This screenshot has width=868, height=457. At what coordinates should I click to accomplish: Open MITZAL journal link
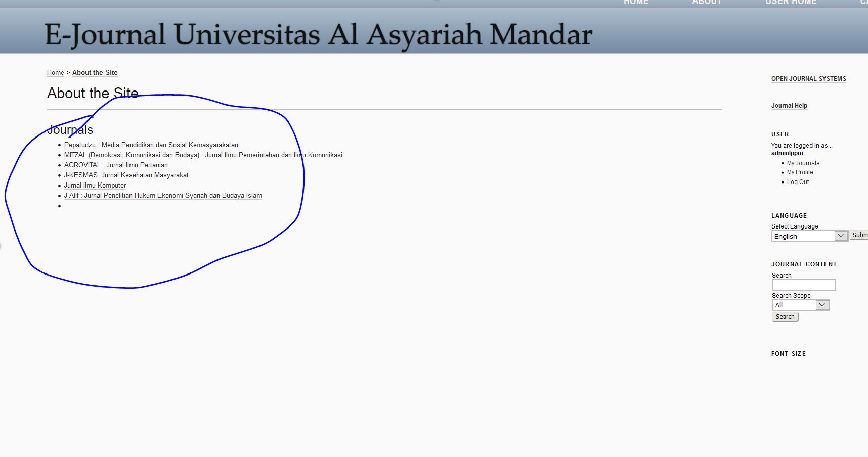(203, 155)
